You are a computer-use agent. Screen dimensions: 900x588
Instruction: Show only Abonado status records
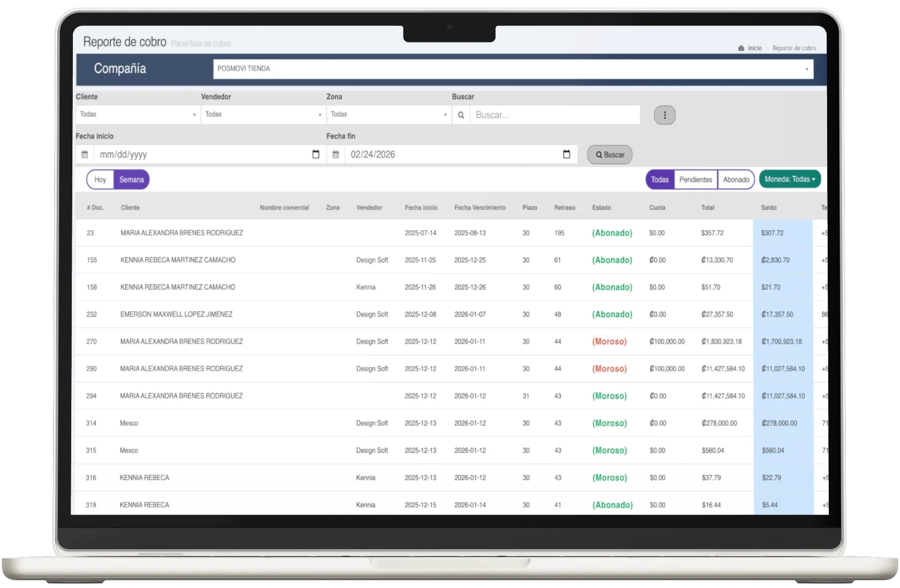click(736, 180)
